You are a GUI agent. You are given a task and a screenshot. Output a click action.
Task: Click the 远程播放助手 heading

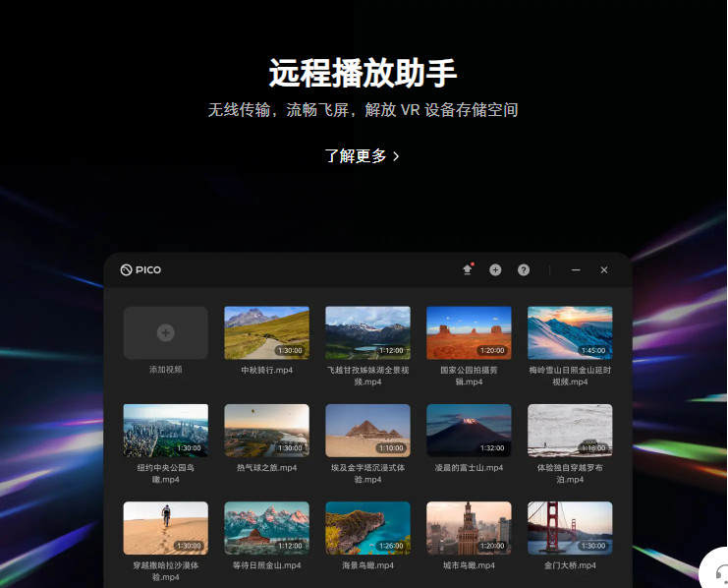tap(364, 73)
